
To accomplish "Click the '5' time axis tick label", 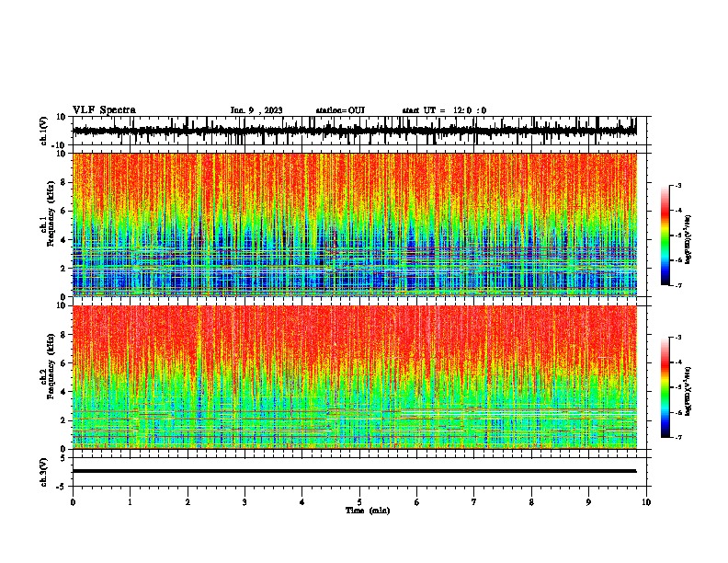I will click(359, 502).
